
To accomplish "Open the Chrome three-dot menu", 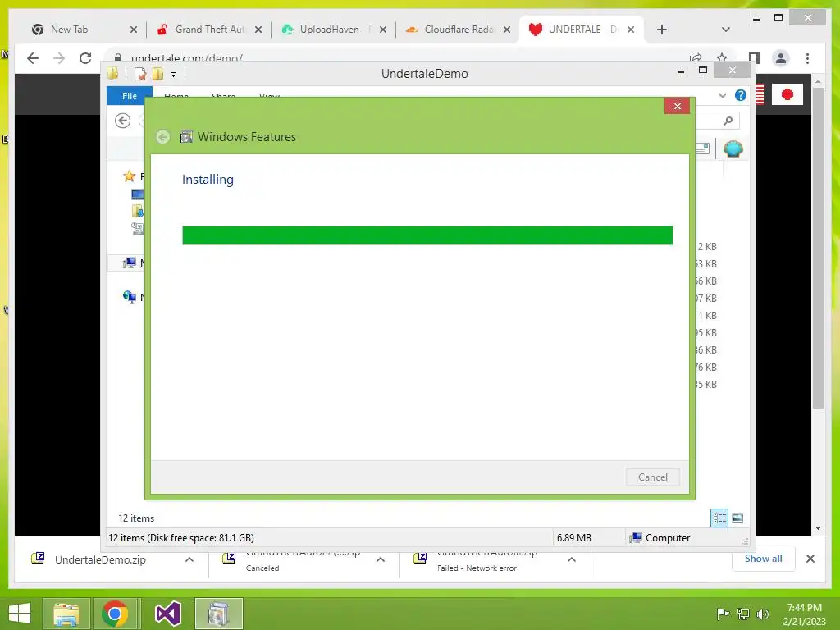I will pos(807,58).
